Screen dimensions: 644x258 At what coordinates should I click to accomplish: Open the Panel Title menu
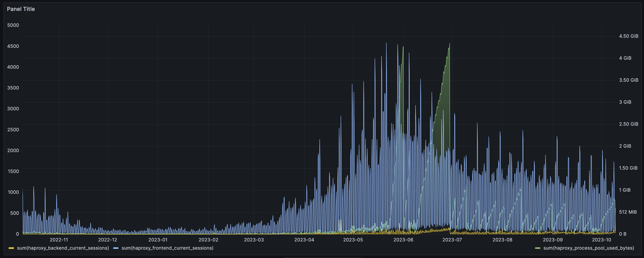coord(21,9)
